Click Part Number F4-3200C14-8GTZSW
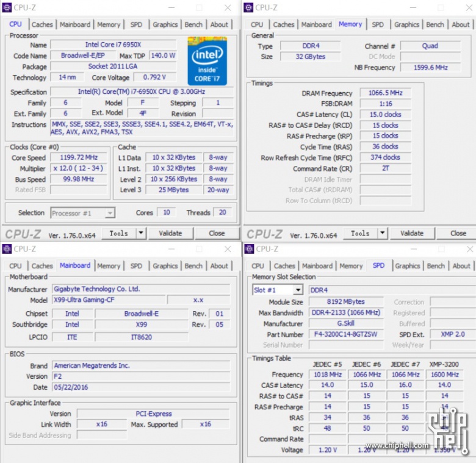Screen dimensions: 476x463 click(x=346, y=334)
